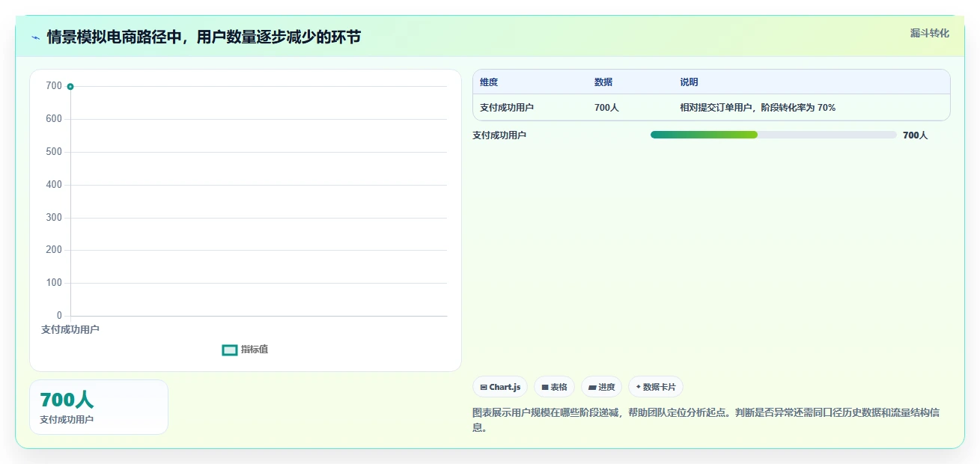Click the 支付成功用户 progress bar
The width and height of the screenshot is (980, 464).
[x=773, y=135]
